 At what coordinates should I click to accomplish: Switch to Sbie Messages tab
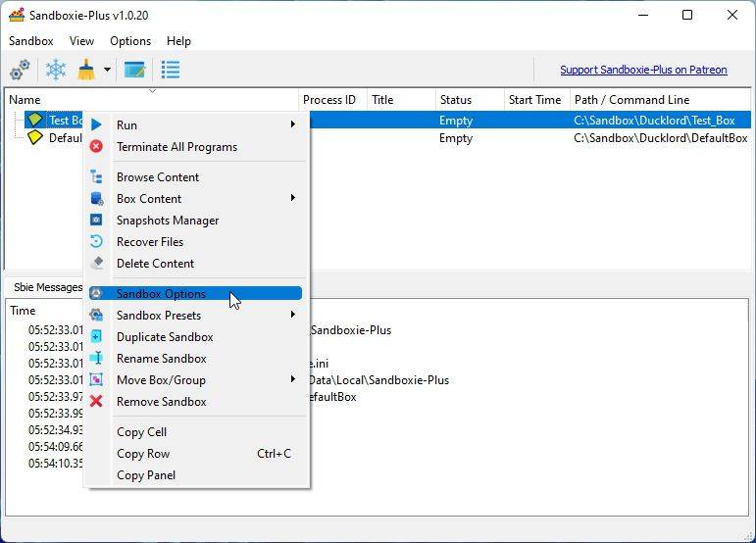pos(48,287)
